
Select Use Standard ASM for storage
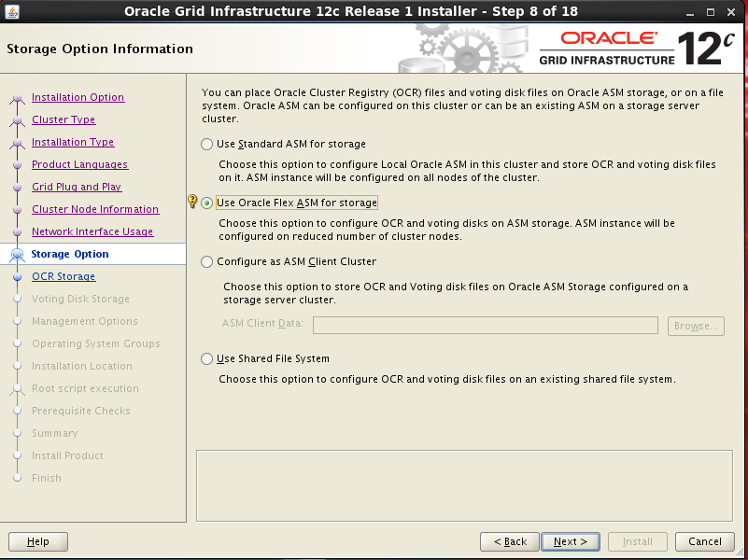click(206, 144)
